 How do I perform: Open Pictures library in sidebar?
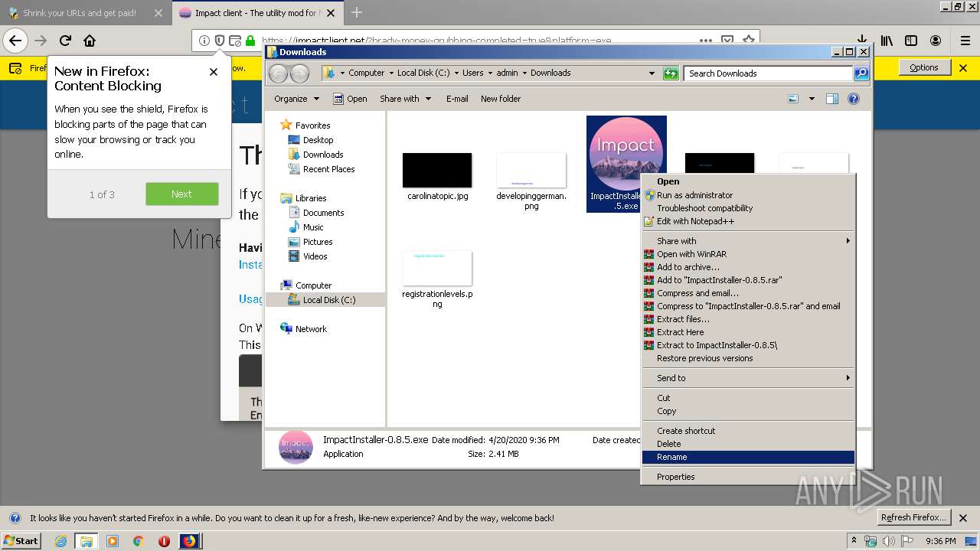point(318,242)
